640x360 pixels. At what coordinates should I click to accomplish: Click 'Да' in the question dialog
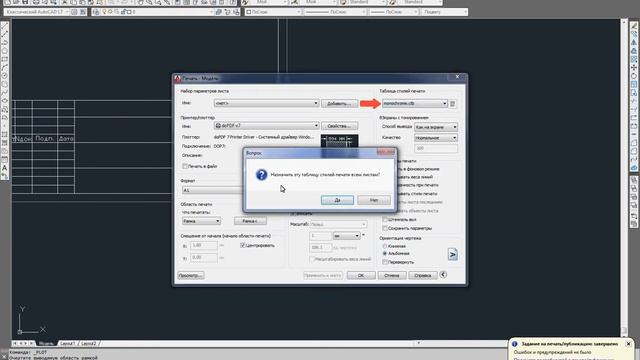(337, 200)
